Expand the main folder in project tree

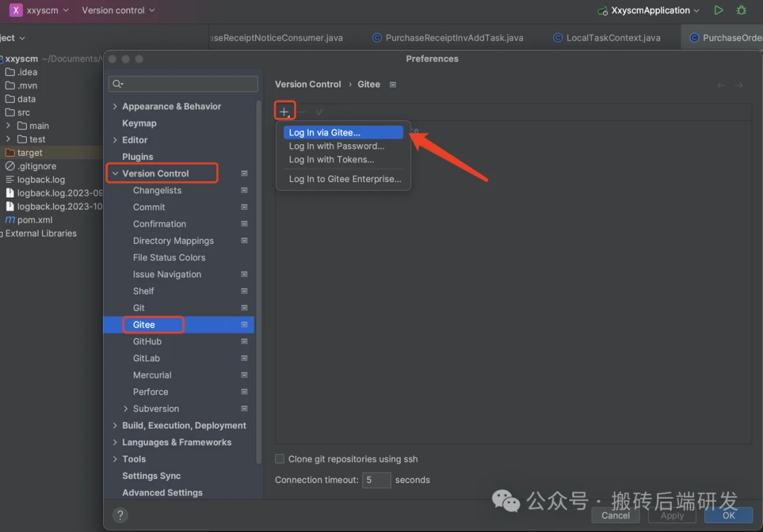coord(8,126)
